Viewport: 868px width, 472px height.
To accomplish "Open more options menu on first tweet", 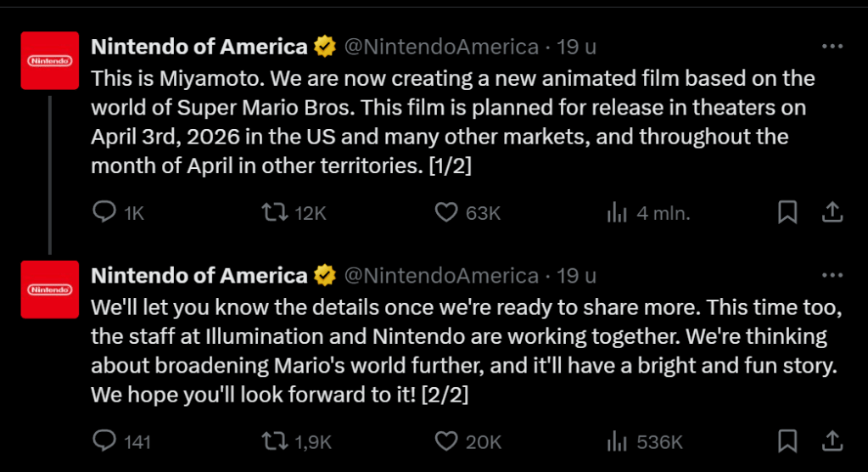I will 832,47.
